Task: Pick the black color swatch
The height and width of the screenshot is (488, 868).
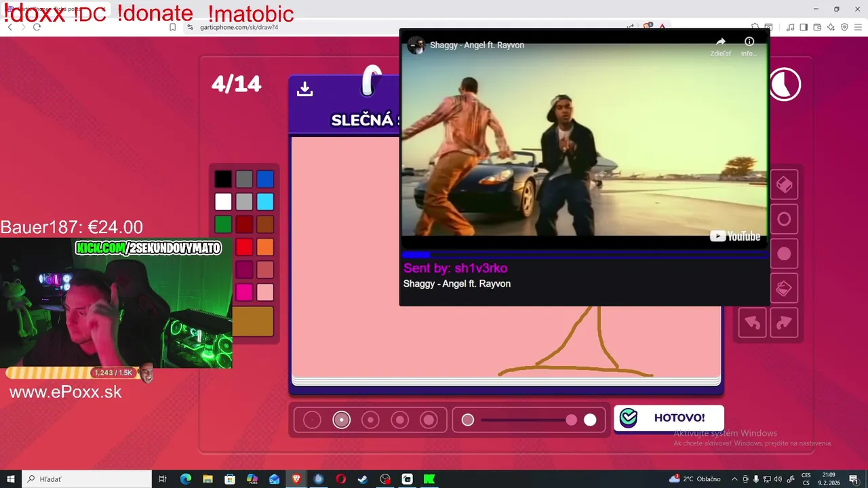Action: pos(223,179)
